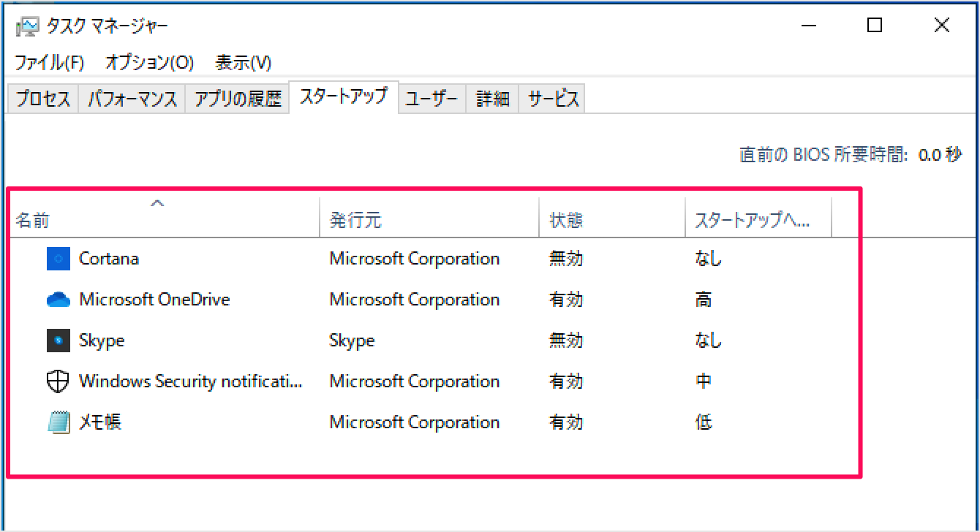This screenshot has height=532, width=980.
Task: Click the publisher cell of メモ帳
Action: click(x=415, y=422)
